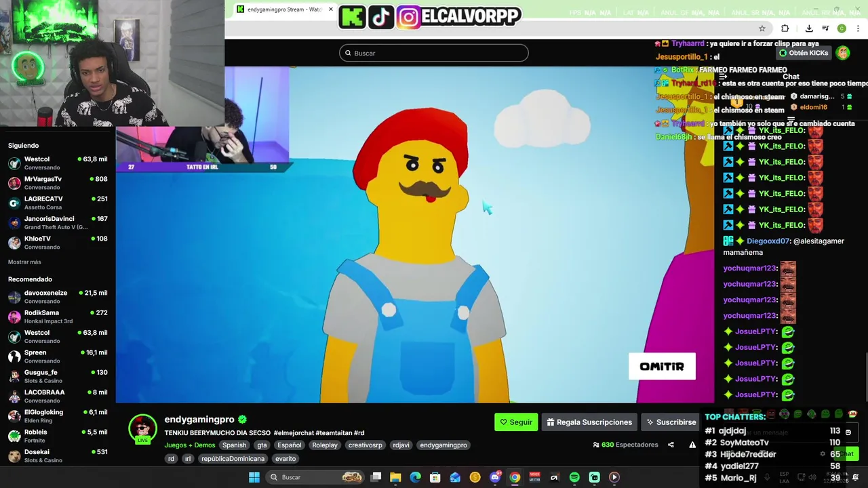Click the Windows Start button

click(254, 477)
